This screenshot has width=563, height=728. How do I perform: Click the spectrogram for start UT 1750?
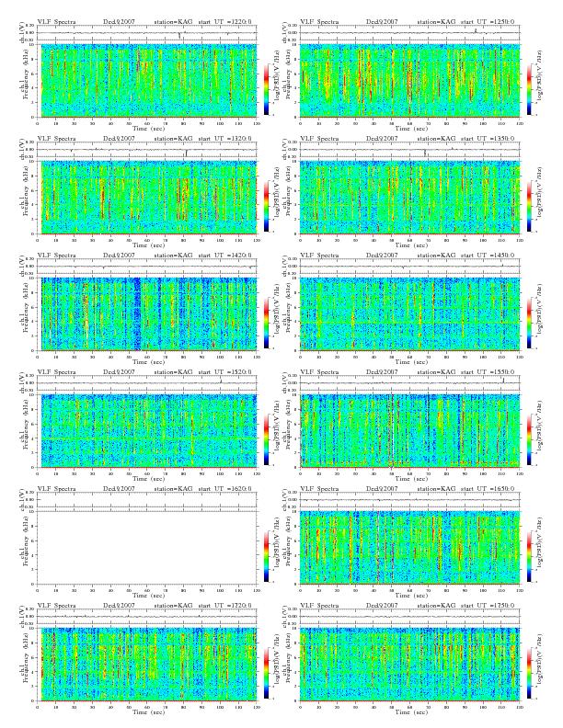[x=409, y=665]
